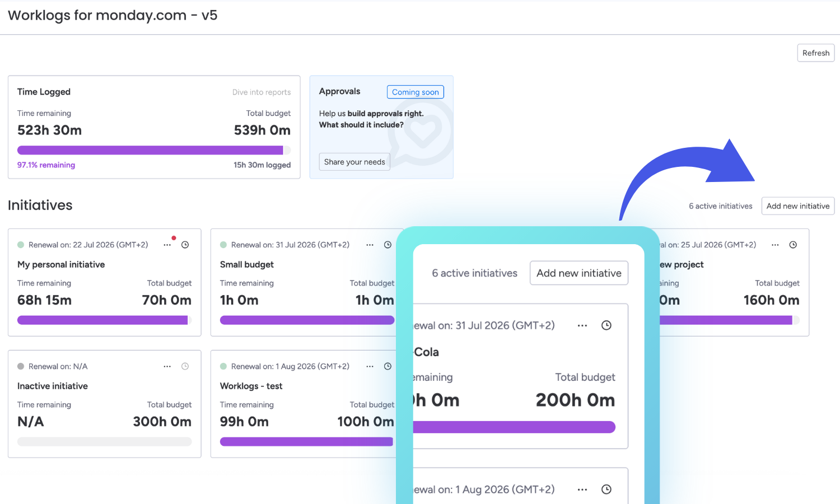This screenshot has width=840, height=504.
Task: Click greyed clock icon on Inactive initiative
Action: [185, 366]
